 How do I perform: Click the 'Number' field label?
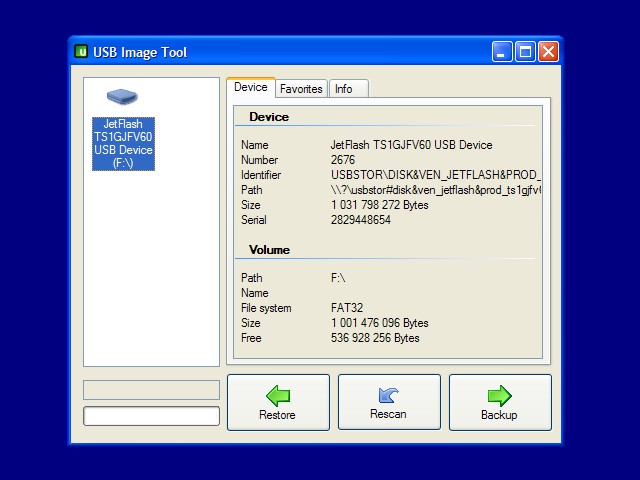pos(260,160)
